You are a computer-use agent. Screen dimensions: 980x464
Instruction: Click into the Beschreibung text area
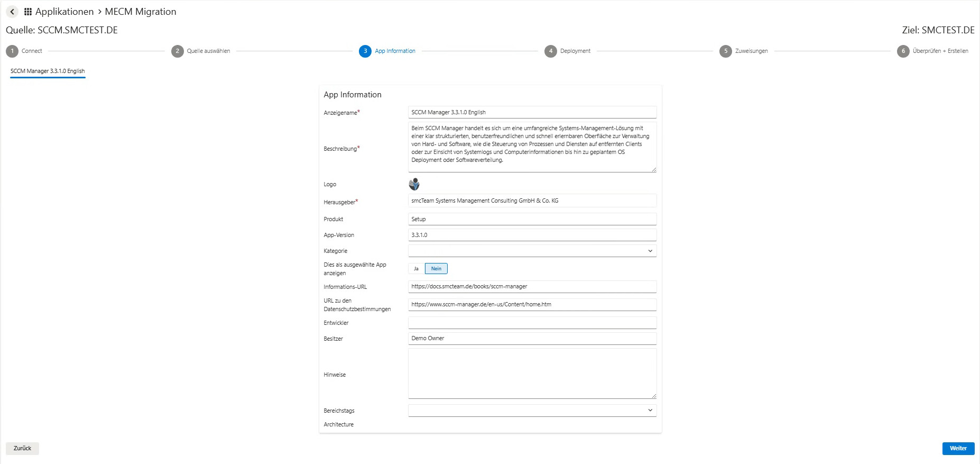[x=532, y=147]
